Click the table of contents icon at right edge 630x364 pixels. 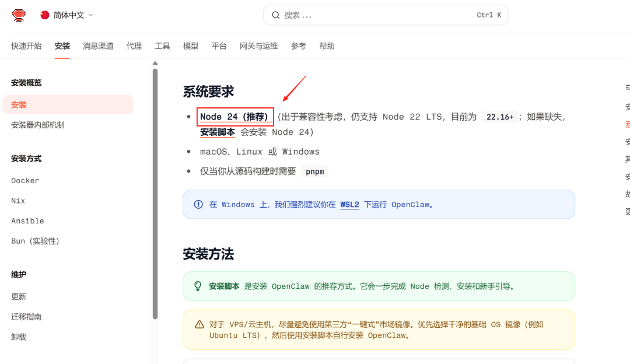[x=628, y=87]
